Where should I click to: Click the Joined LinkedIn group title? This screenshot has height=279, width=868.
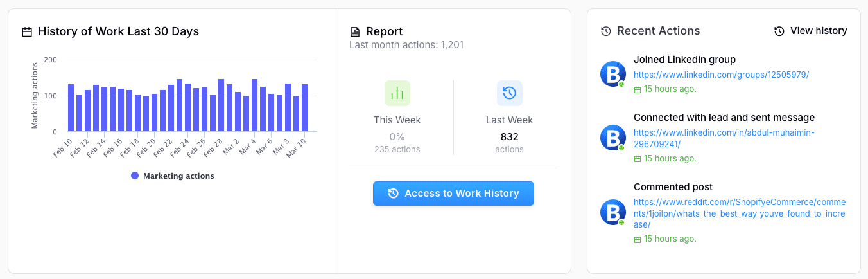pos(684,60)
